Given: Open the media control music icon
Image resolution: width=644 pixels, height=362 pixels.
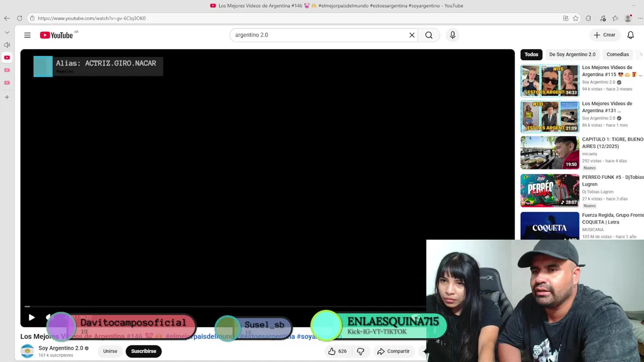Looking at the screenshot, I should 603,18.
